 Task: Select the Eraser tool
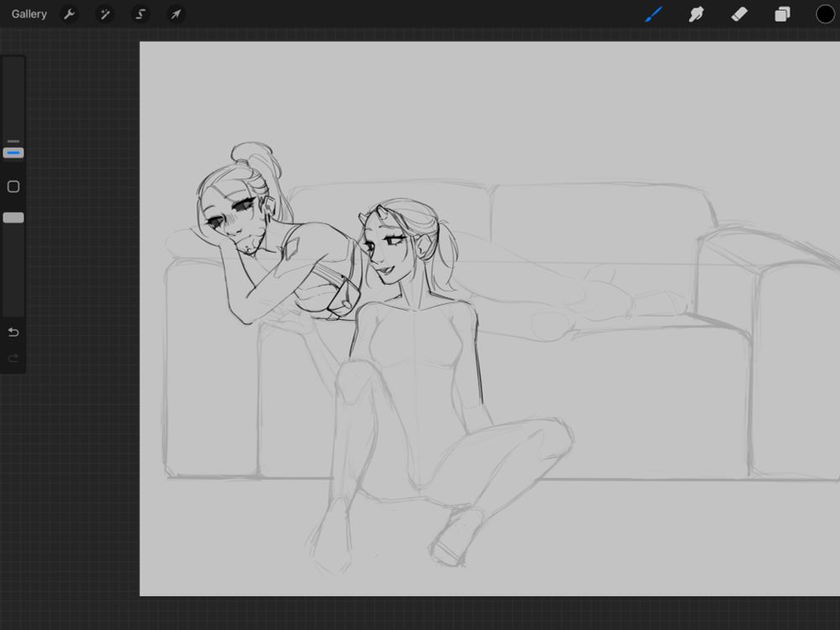(x=739, y=14)
